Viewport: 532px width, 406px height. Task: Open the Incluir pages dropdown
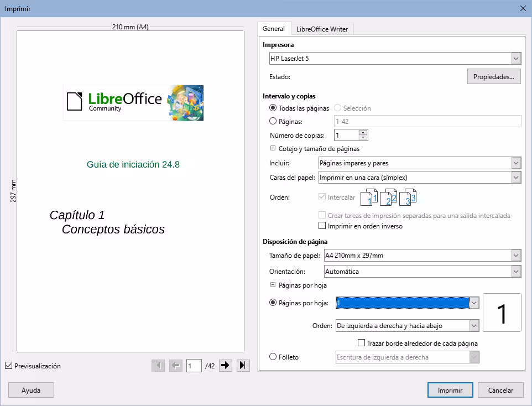516,163
